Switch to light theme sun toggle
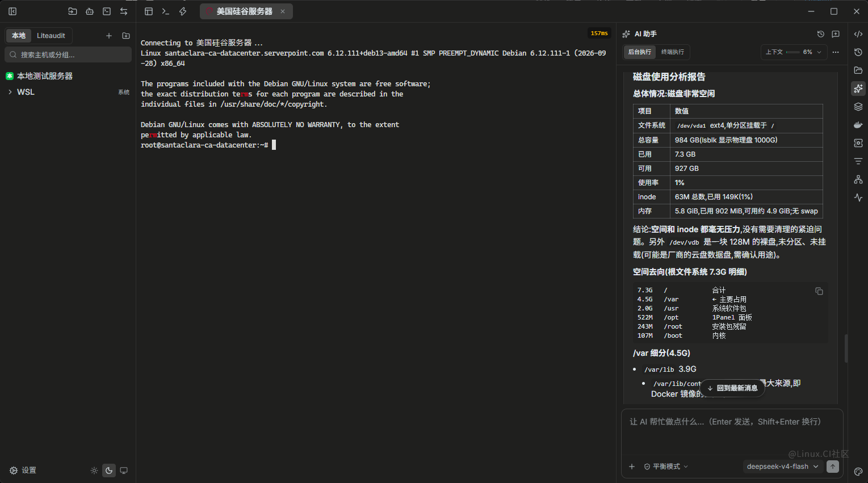Screen dimensions: 868x483 point(94,471)
